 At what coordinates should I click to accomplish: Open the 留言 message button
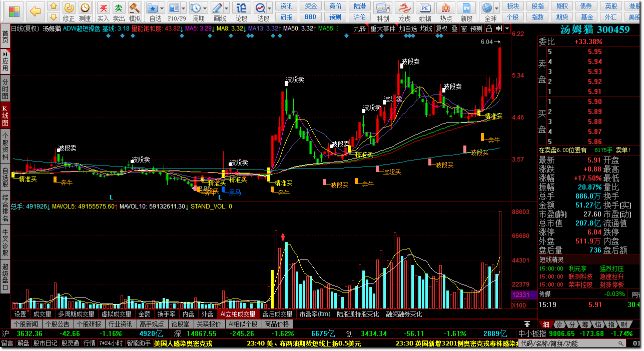click(7, 343)
